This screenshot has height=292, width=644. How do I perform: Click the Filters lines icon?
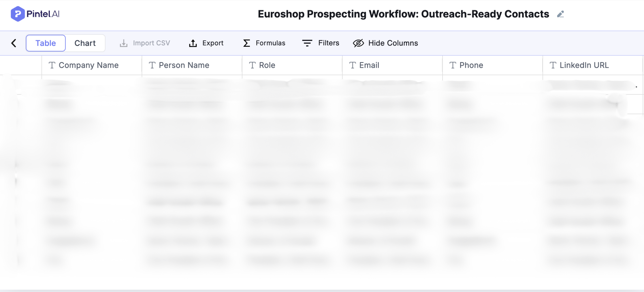(x=307, y=43)
